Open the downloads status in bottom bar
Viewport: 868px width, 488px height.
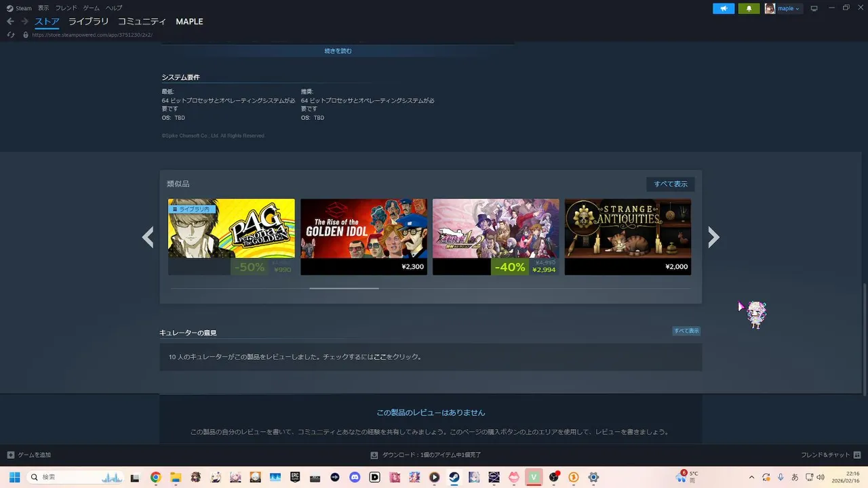[x=426, y=455]
